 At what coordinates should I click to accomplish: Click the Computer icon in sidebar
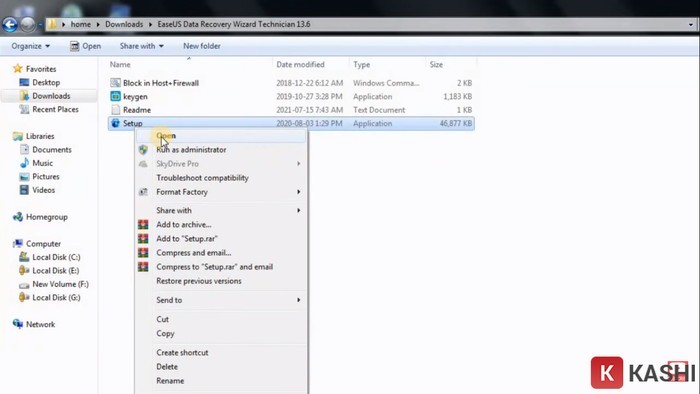point(18,244)
